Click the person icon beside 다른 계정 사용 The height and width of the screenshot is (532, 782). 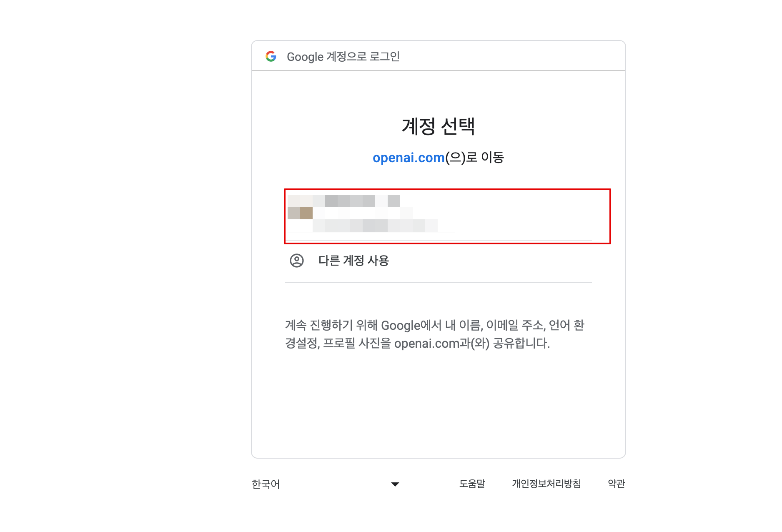(297, 261)
